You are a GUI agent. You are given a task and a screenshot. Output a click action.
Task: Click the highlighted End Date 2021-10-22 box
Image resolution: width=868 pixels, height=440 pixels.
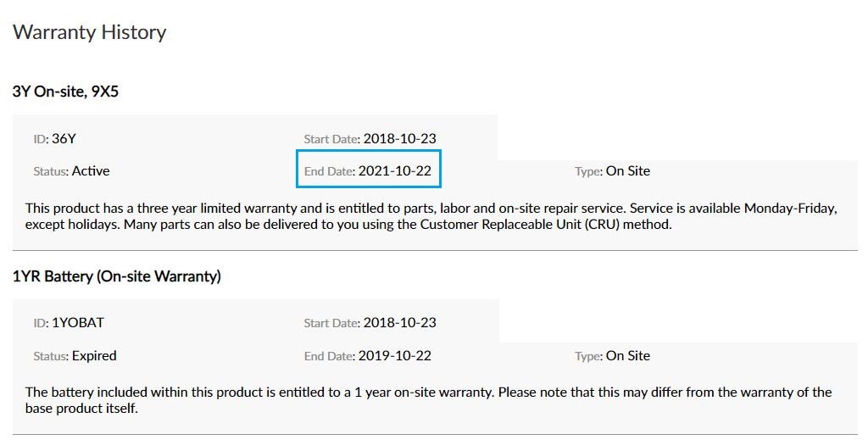tap(369, 169)
